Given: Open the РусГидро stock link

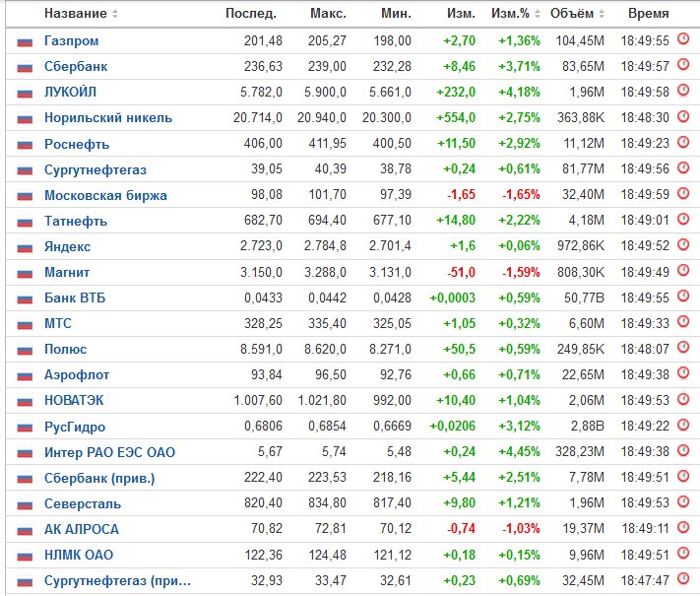Looking at the screenshot, I should click(x=75, y=427).
